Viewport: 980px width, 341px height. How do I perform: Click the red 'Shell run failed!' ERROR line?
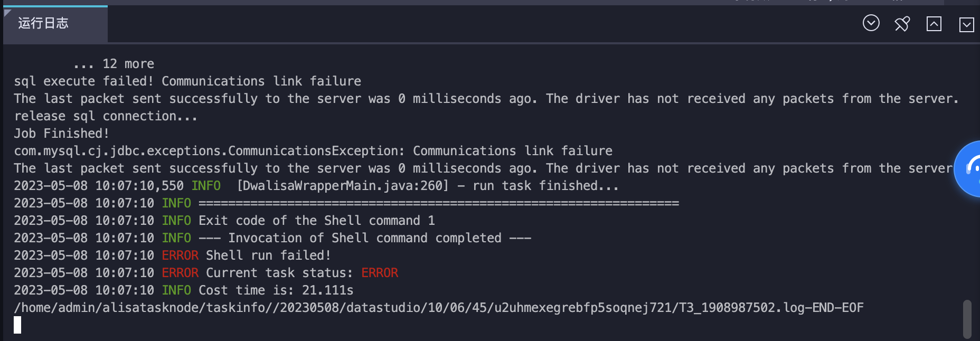pos(173,255)
